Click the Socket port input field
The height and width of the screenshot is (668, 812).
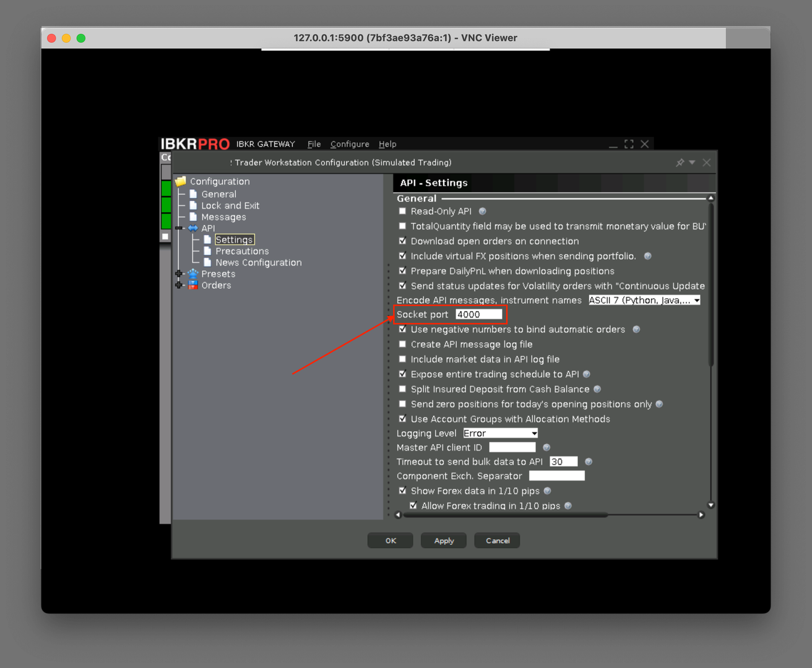(x=478, y=315)
